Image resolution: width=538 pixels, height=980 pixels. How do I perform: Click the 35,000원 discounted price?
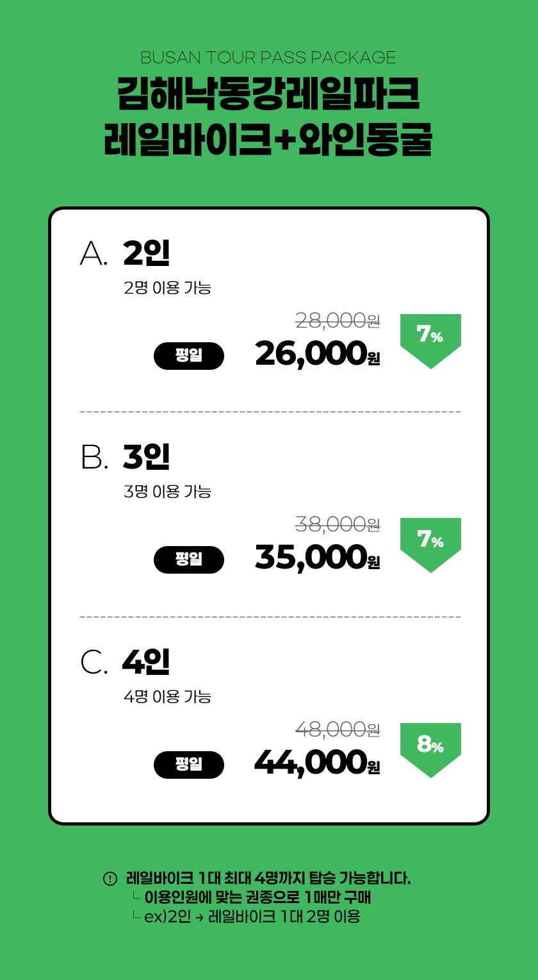click(x=317, y=557)
